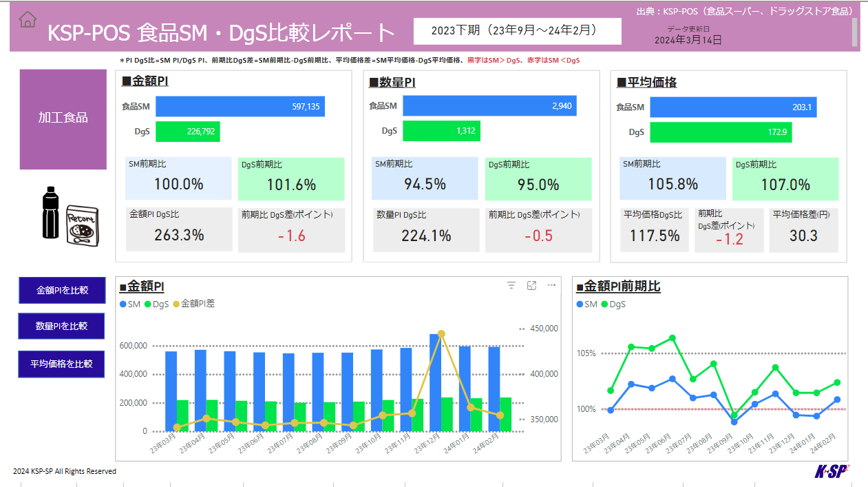
Task: Click the scrollbar handle at the header's right edge
Action: pos(854,32)
